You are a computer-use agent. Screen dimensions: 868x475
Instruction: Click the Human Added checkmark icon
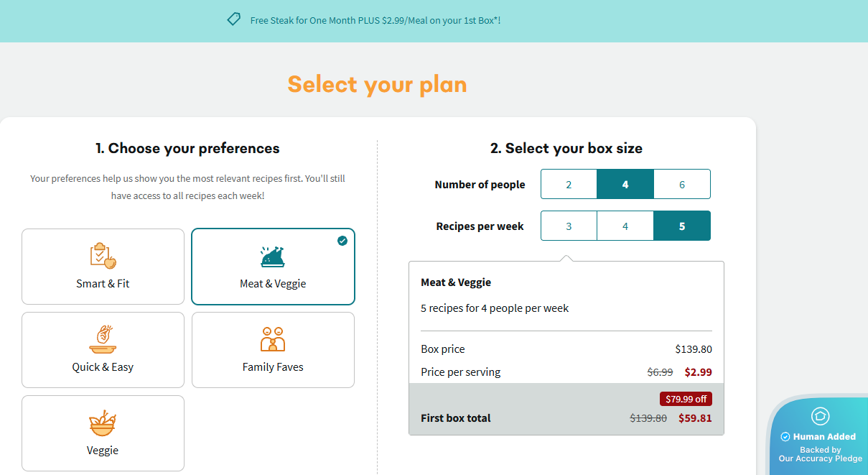click(x=785, y=436)
